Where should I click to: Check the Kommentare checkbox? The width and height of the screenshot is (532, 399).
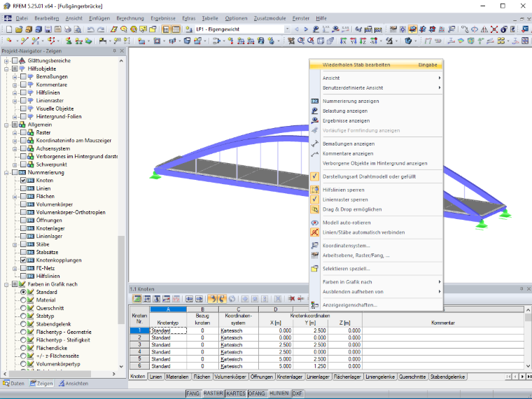(x=23, y=85)
